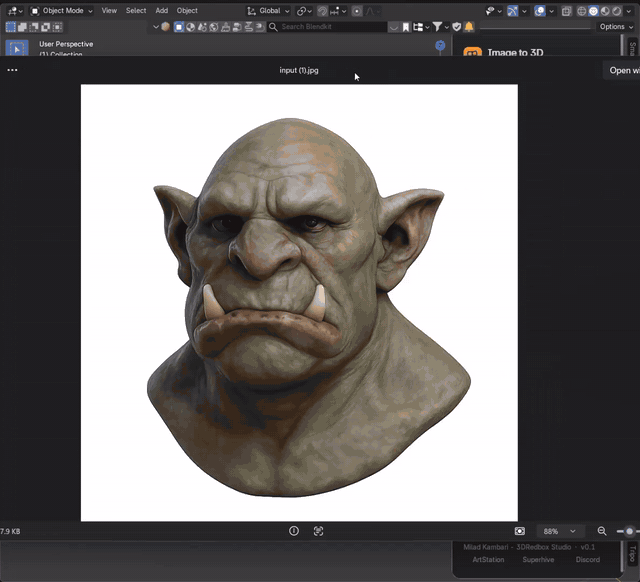The image size is (640, 582).
Task: Switch to wireframe shading
Action: (x=582, y=11)
